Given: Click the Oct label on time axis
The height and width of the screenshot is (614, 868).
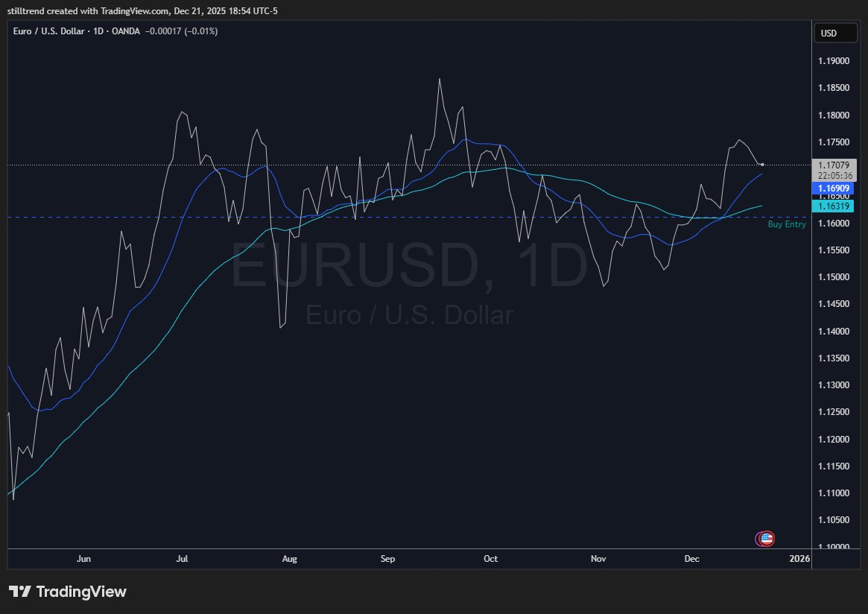Looking at the screenshot, I should pos(490,559).
